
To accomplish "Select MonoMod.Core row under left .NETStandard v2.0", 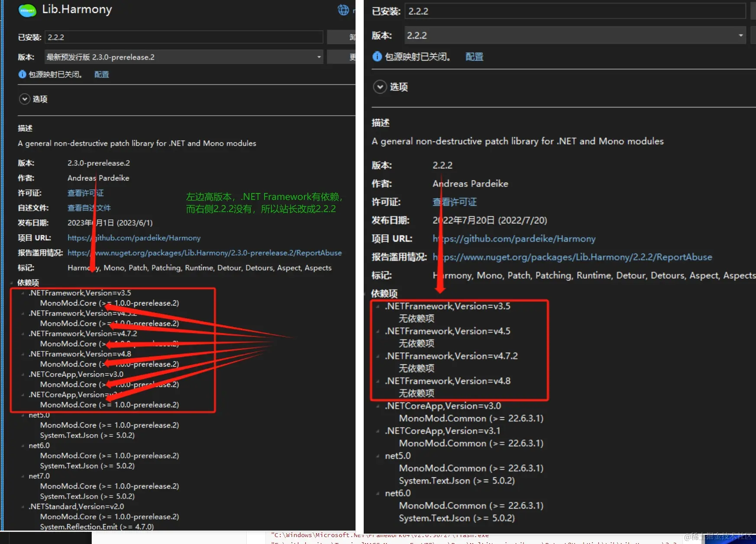I will pos(110,517).
